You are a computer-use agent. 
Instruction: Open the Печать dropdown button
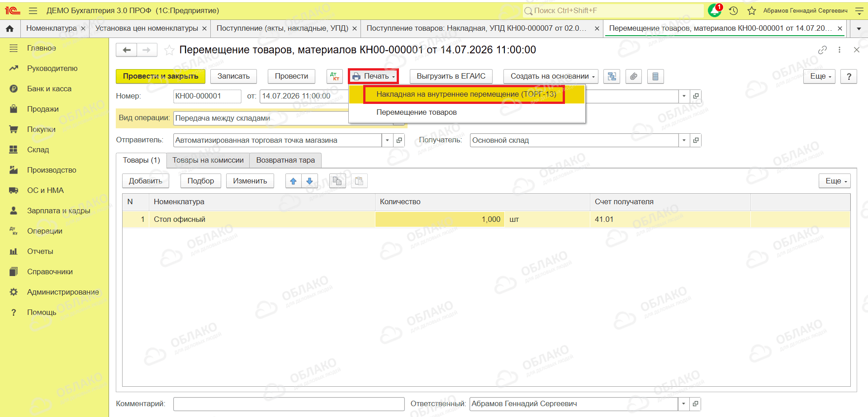[373, 76]
